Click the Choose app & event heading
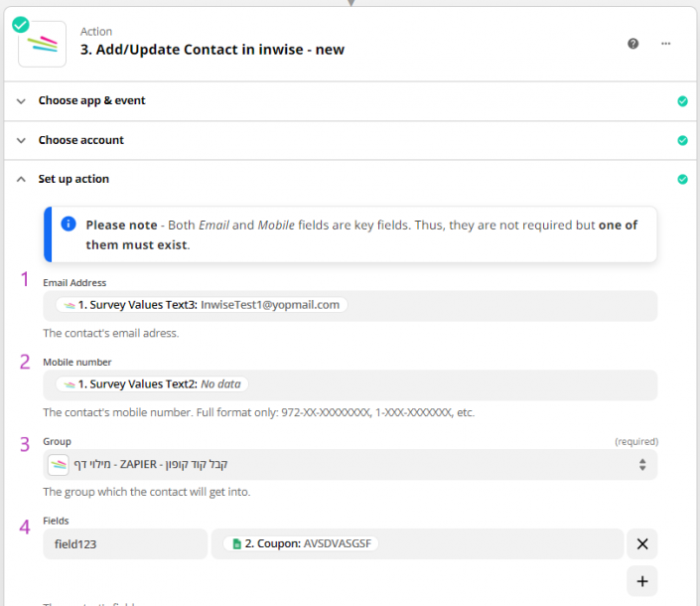The image size is (700, 606). pos(92,101)
